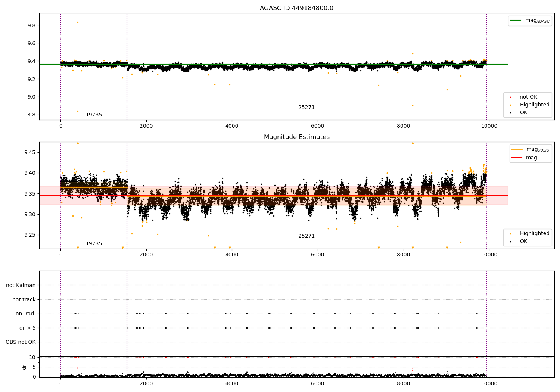
Task: Click the 'Ion. rad.' axis label
Action: (x=25, y=314)
